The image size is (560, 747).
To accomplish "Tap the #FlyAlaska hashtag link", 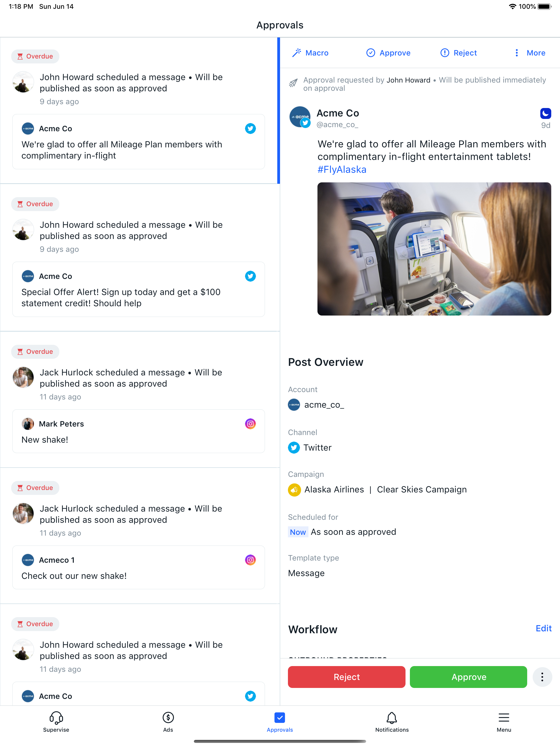I will pos(342,170).
